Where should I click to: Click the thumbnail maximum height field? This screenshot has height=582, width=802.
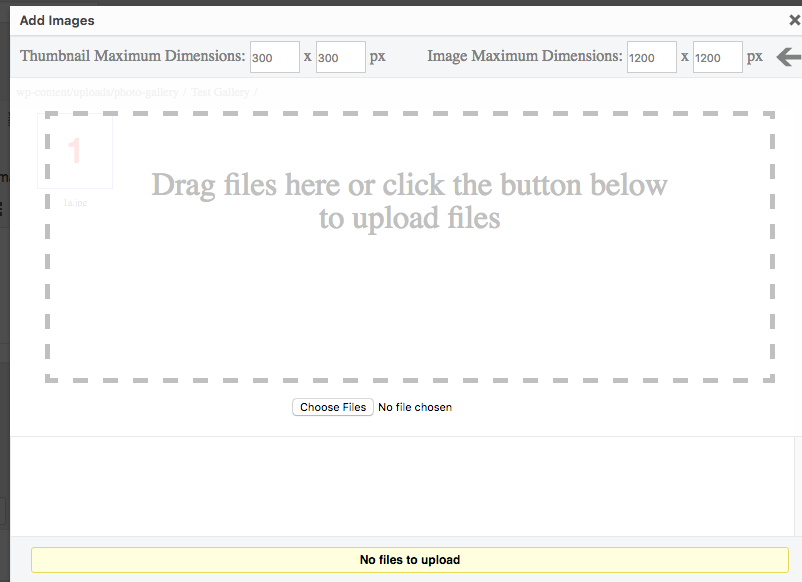(x=340, y=57)
